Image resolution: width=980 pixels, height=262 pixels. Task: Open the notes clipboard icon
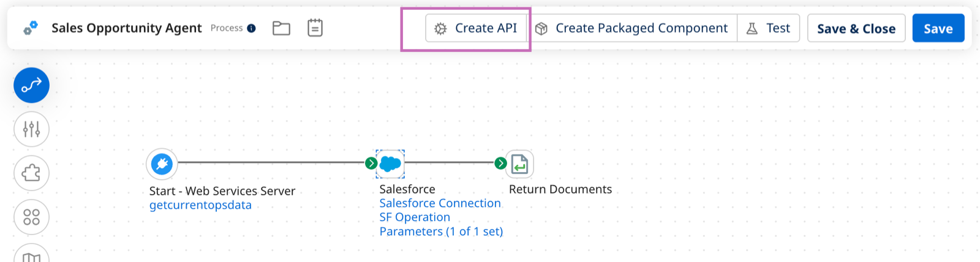[x=315, y=28]
